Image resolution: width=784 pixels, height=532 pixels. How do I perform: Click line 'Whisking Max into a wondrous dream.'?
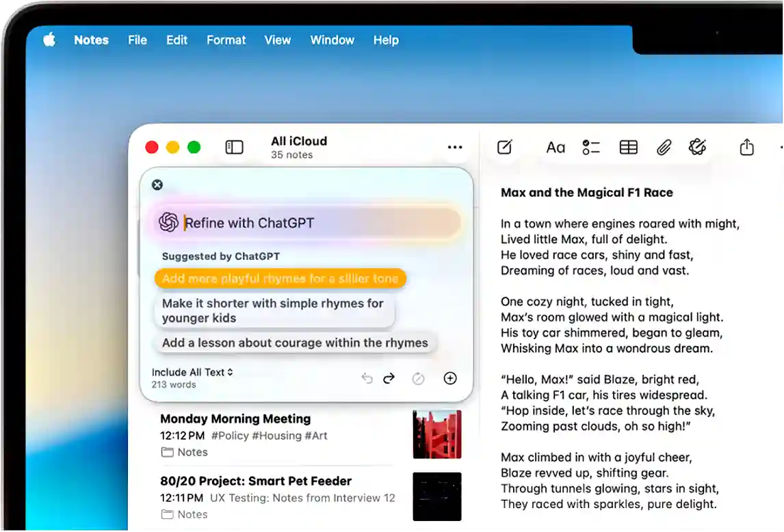pyautogui.click(x=607, y=349)
